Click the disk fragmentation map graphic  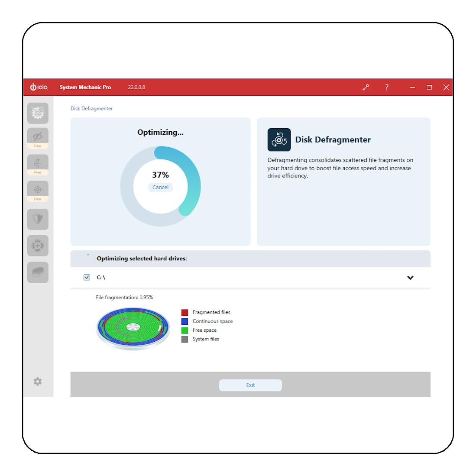point(133,328)
